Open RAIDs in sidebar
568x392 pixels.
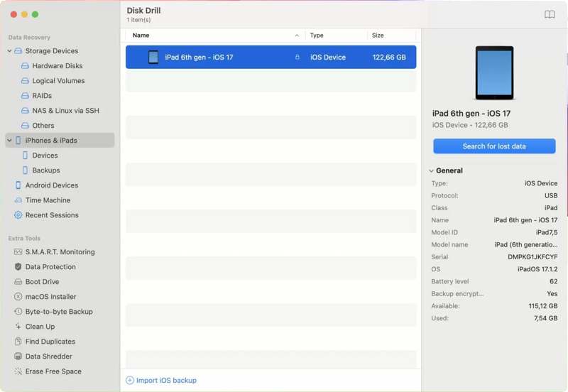point(42,96)
